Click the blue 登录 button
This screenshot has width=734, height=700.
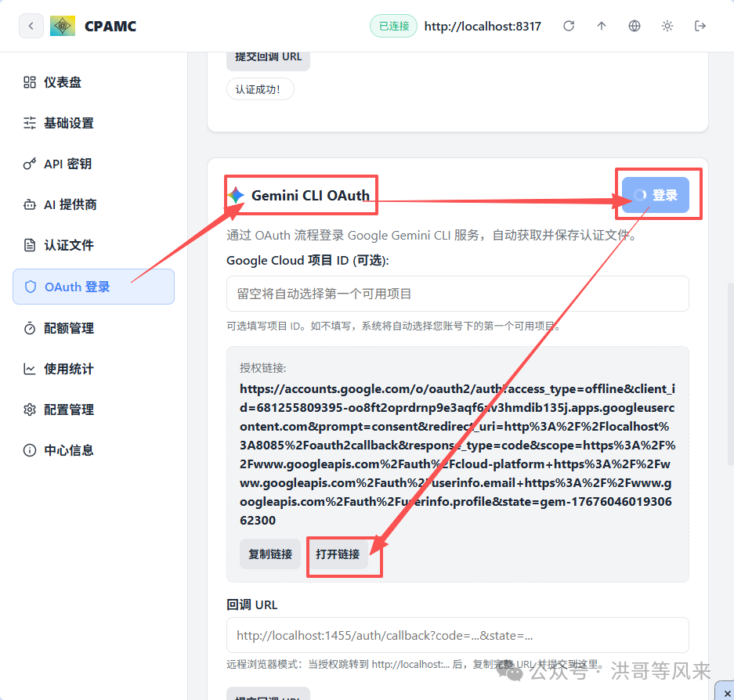tap(658, 193)
